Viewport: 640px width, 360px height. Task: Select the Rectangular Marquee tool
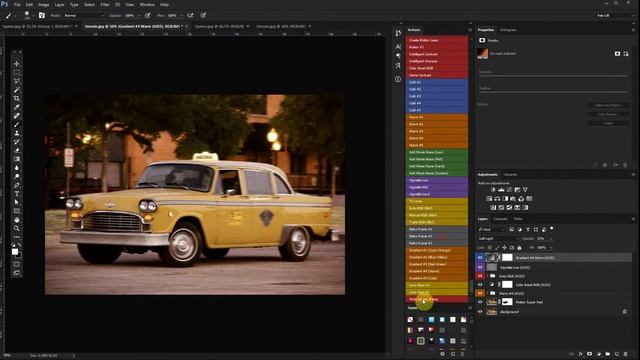pyautogui.click(x=17, y=72)
